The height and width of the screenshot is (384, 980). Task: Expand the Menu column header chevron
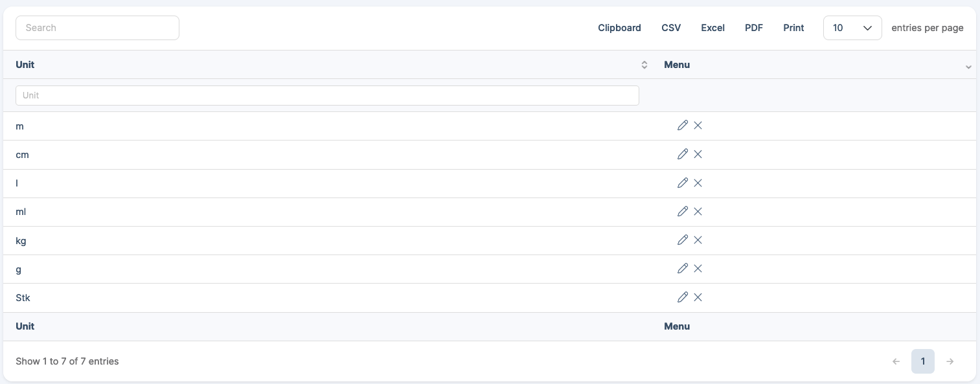pos(968,67)
